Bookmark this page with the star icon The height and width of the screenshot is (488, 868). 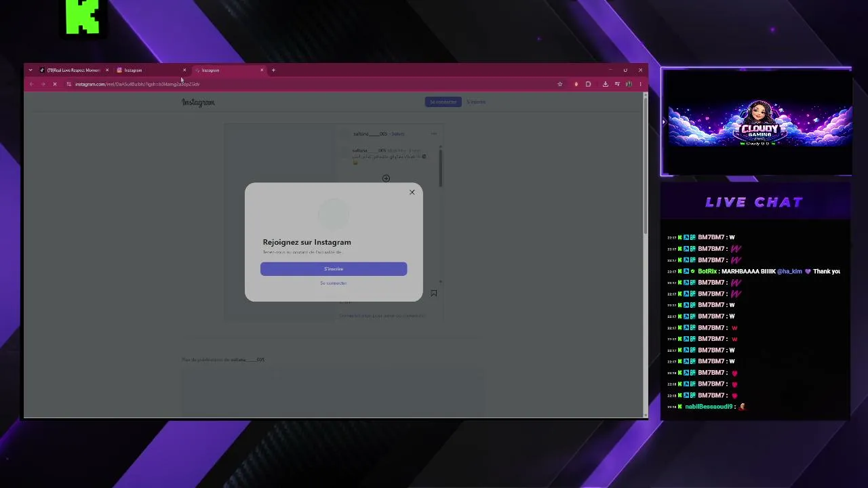(x=559, y=84)
